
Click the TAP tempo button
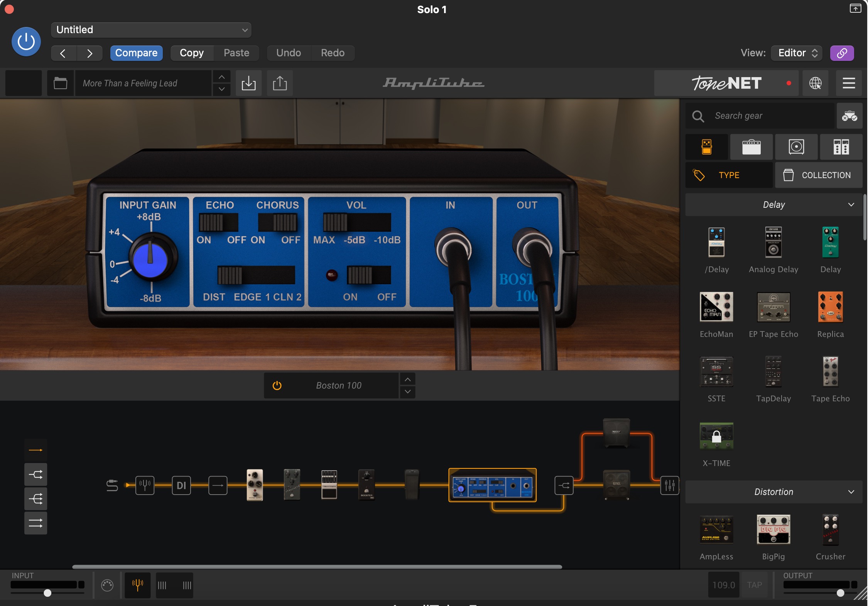tap(754, 585)
